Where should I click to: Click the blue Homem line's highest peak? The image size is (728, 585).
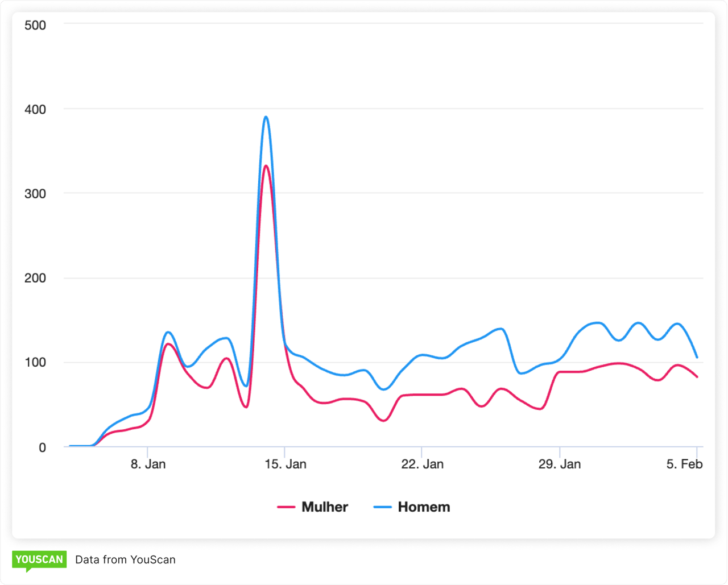click(x=266, y=117)
